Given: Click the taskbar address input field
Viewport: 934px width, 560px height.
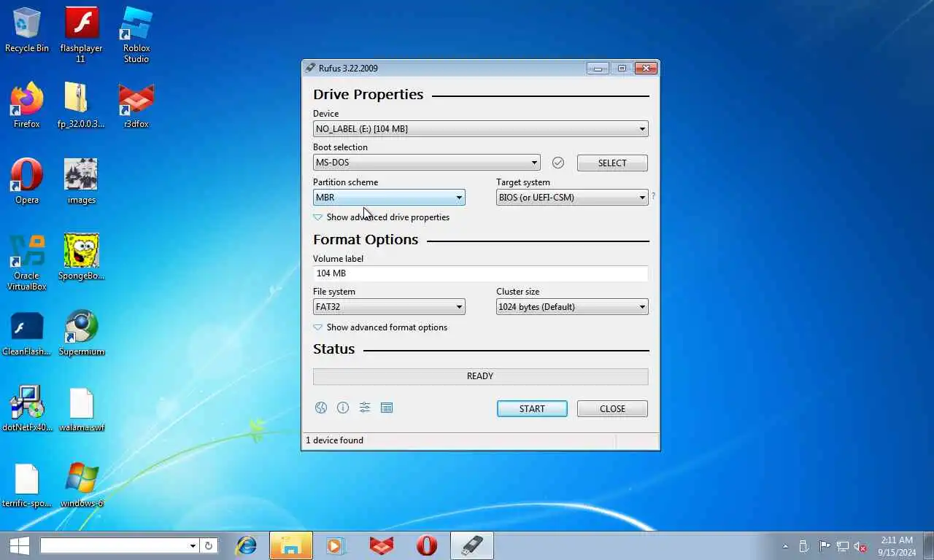Looking at the screenshot, I should point(114,545).
